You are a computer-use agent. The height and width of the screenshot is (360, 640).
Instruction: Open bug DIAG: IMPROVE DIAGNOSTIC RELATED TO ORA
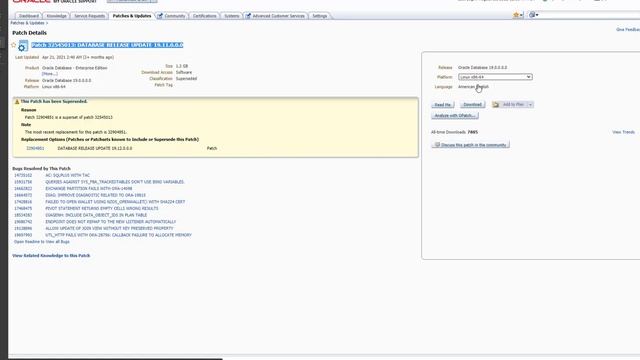96,195
